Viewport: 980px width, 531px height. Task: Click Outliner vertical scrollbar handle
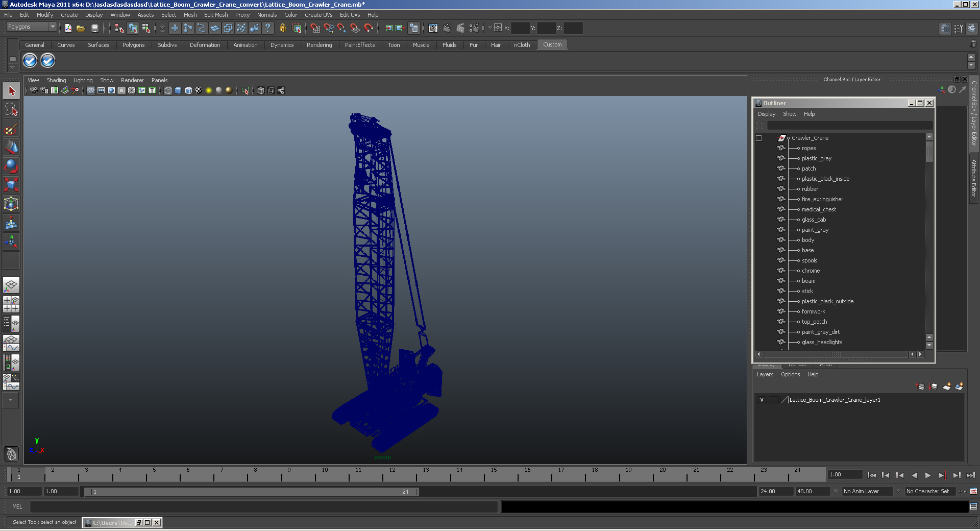click(x=929, y=153)
